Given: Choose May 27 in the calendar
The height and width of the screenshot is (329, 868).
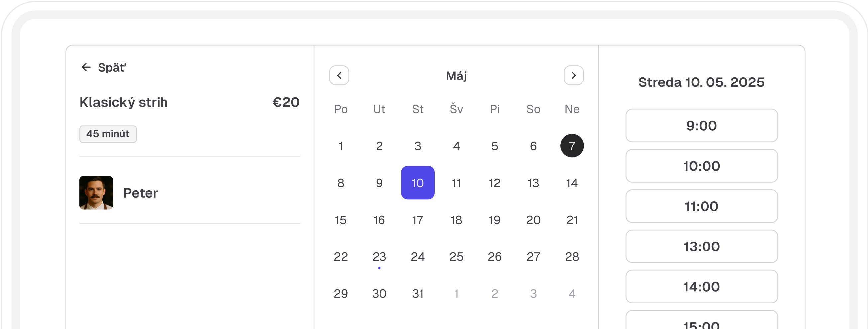Looking at the screenshot, I should pos(533,257).
